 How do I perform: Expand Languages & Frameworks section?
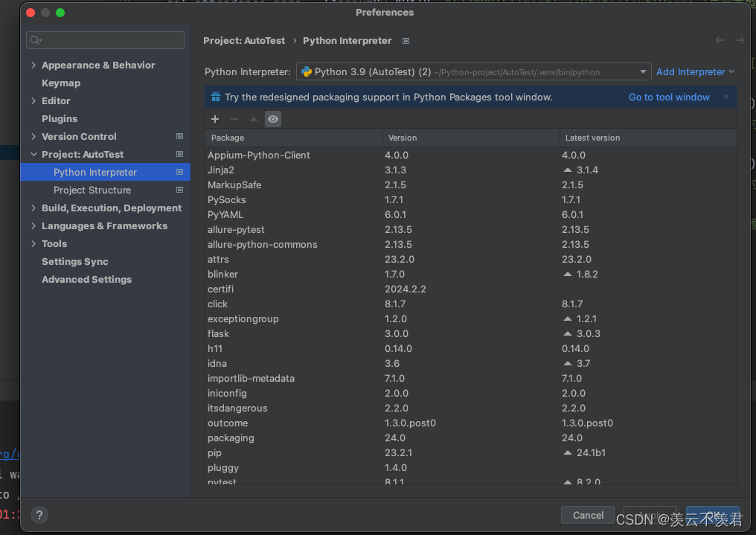click(x=33, y=225)
